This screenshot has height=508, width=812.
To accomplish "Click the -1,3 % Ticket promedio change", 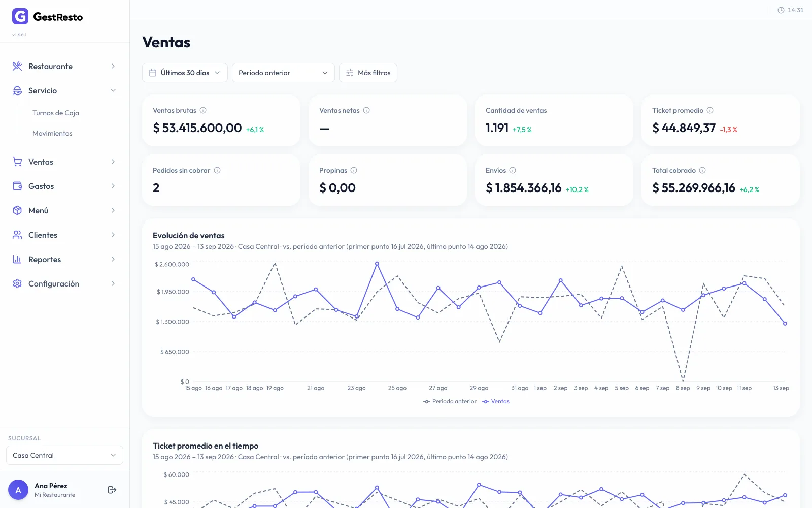I will point(728,130).
